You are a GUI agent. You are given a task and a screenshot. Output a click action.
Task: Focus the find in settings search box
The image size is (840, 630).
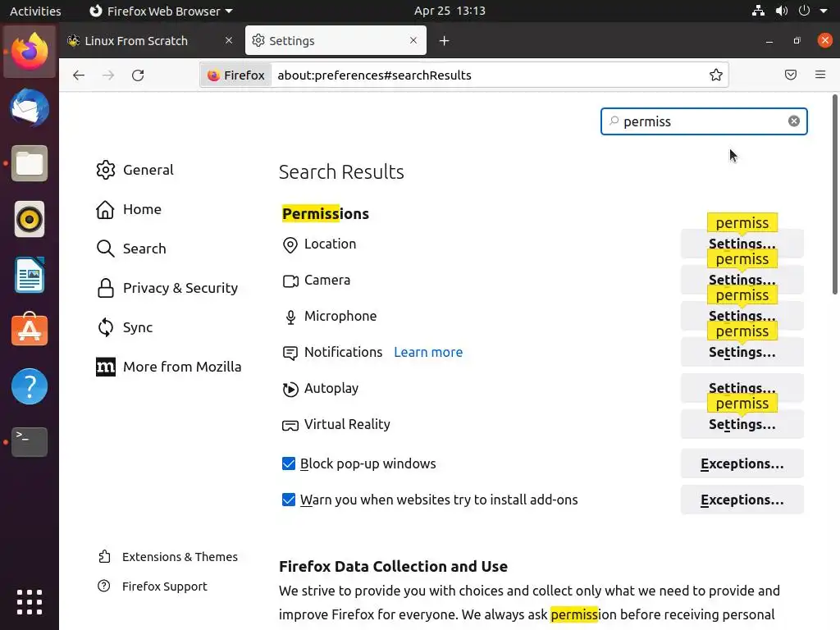coord(701,121)
